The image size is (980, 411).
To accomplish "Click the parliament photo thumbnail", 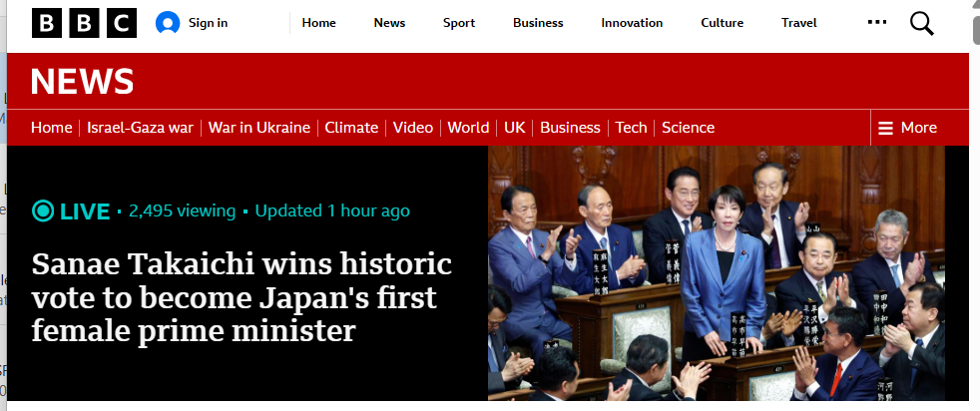I will pyautogui.click(x=717, y=273).
